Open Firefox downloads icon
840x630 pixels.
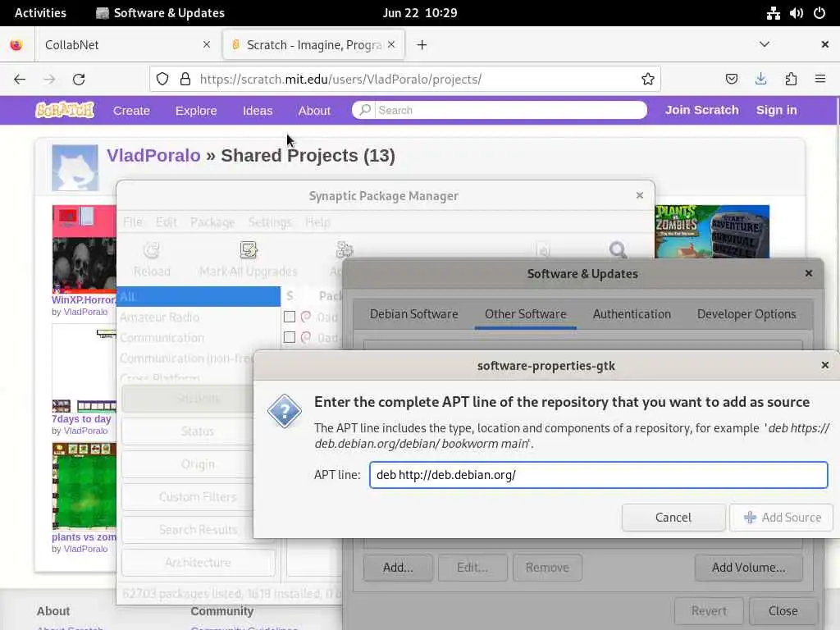(760, 80)
